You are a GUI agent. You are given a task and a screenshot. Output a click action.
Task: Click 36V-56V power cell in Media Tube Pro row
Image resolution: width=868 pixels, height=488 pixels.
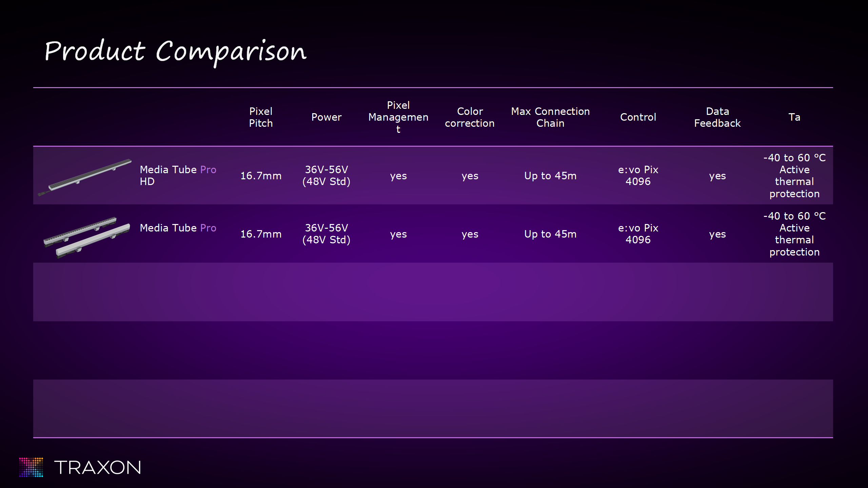(x=326, y=234)
